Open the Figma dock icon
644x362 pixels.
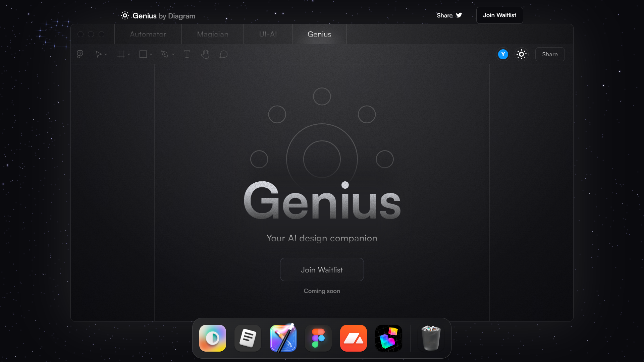[x=318, y=338]
